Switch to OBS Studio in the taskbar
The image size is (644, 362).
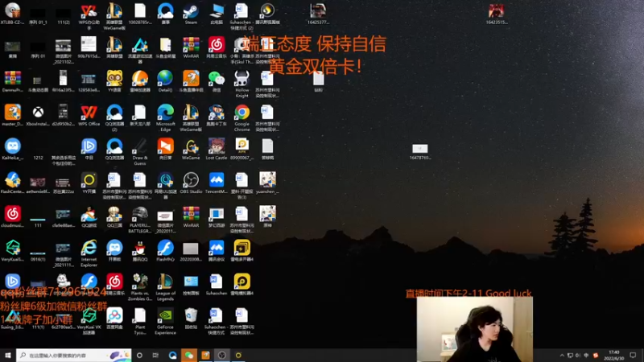click(x=222, y=355)
